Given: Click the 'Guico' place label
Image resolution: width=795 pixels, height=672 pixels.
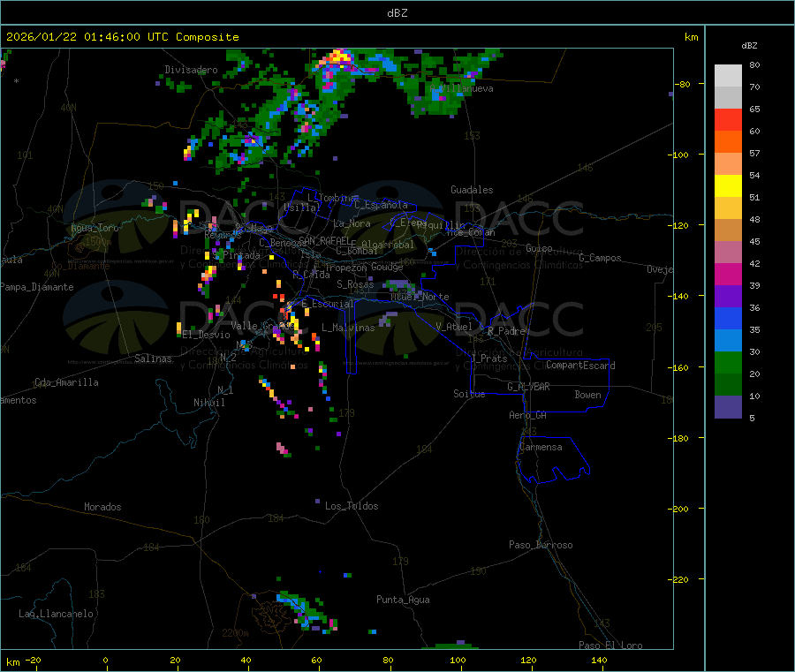Looking at the screenshot, I should (x=539, y=248).
